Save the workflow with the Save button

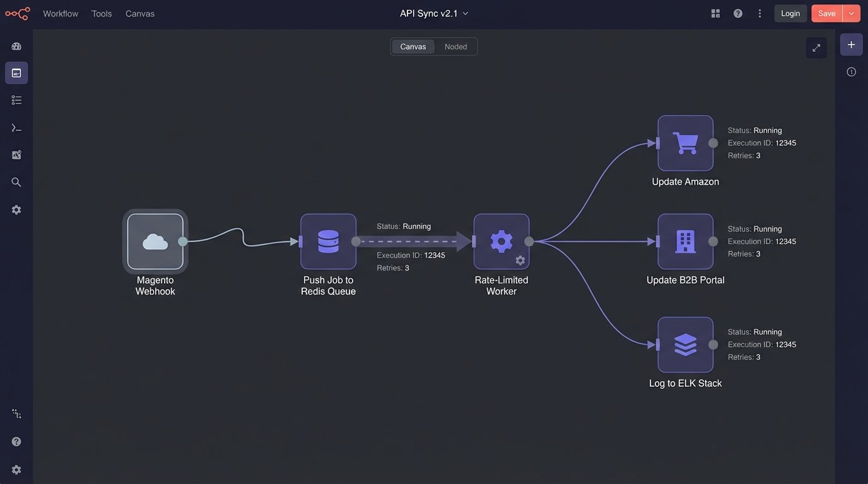(827, 13)
